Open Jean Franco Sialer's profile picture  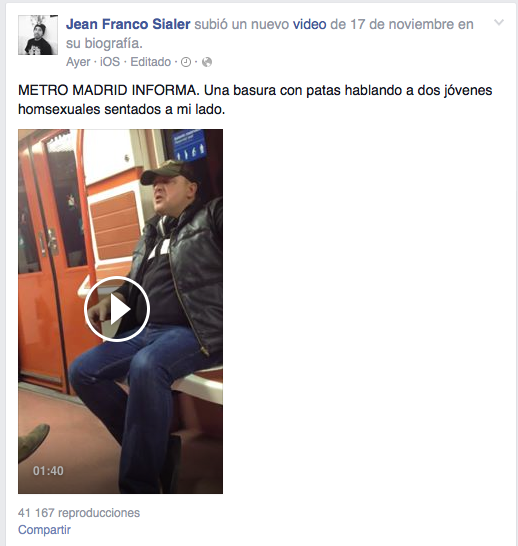(38, 35)
